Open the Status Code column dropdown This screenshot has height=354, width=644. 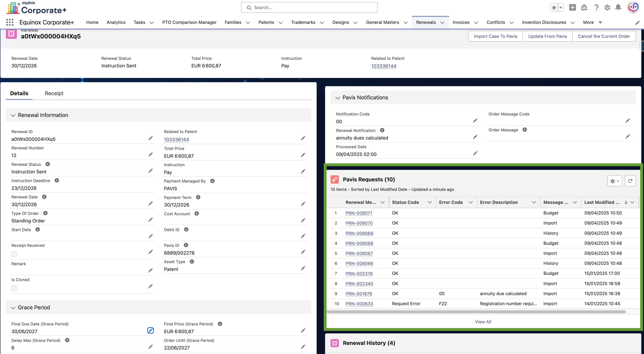(x=429, y=202)
